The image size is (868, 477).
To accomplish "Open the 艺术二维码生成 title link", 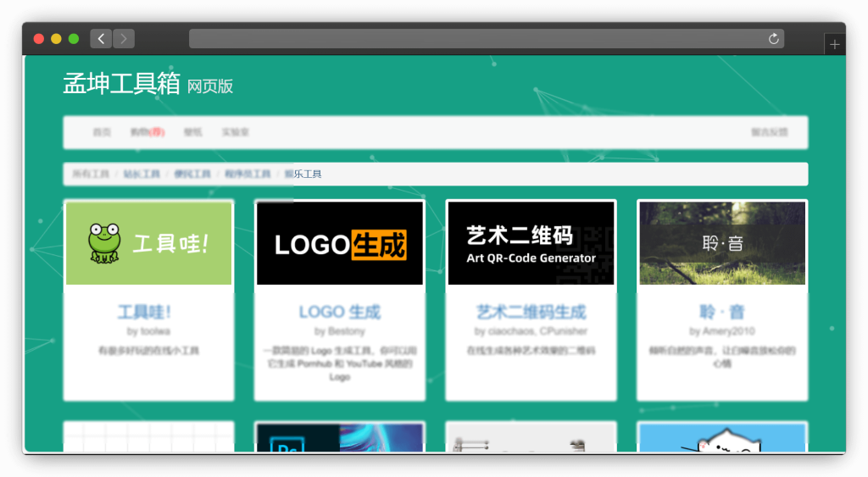I will [x=531, y=312].
